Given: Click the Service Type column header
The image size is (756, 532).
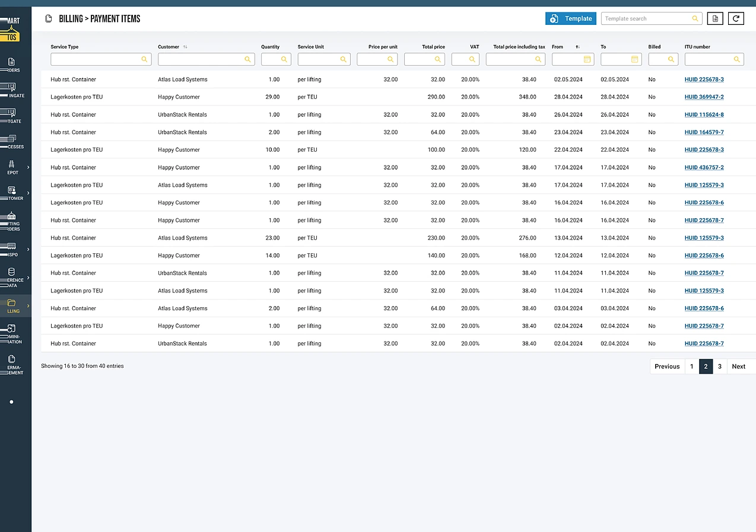Looking at the screenshot, I should click(x=65, y=47).
